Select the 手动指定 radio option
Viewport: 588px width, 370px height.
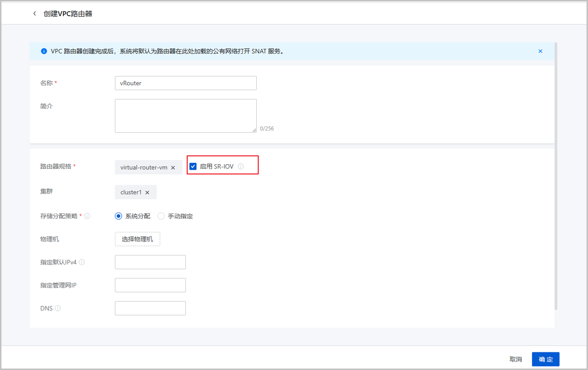coord(161,216)
